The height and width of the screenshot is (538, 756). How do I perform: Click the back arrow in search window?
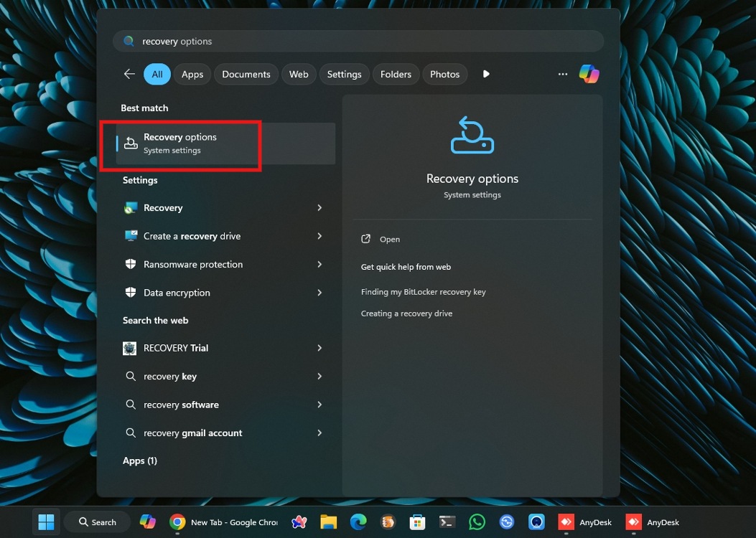coord(129,73)
